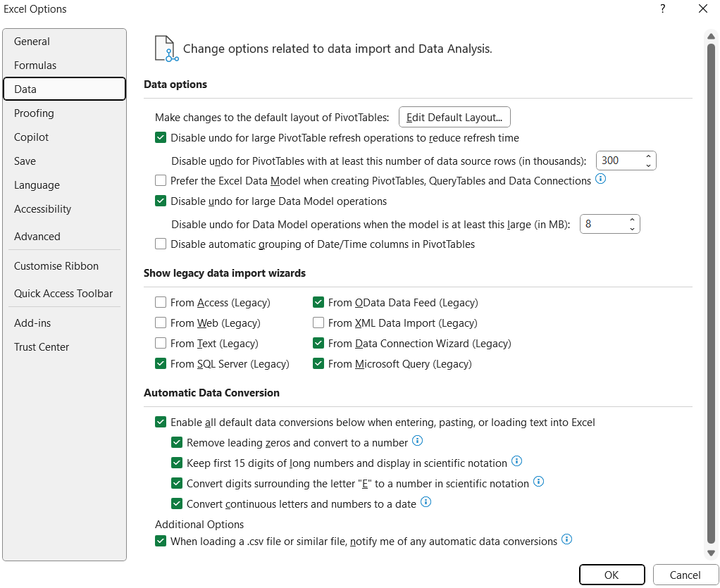Open the Advanced options category
This screenshot has width=720, height=588.
(x=64, y=237)
